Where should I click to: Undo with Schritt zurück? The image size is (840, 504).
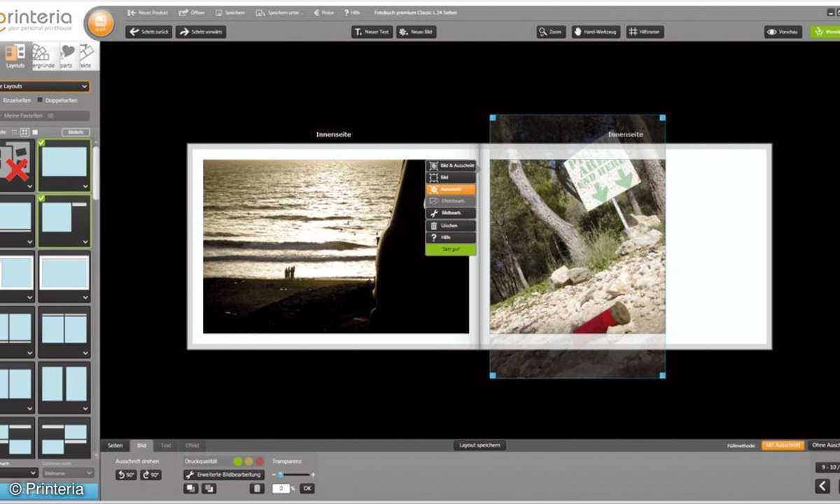pos(148,31)
